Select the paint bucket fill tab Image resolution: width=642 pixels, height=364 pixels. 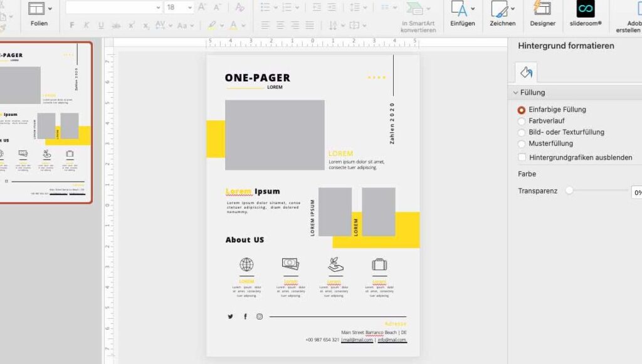[526, 73]
